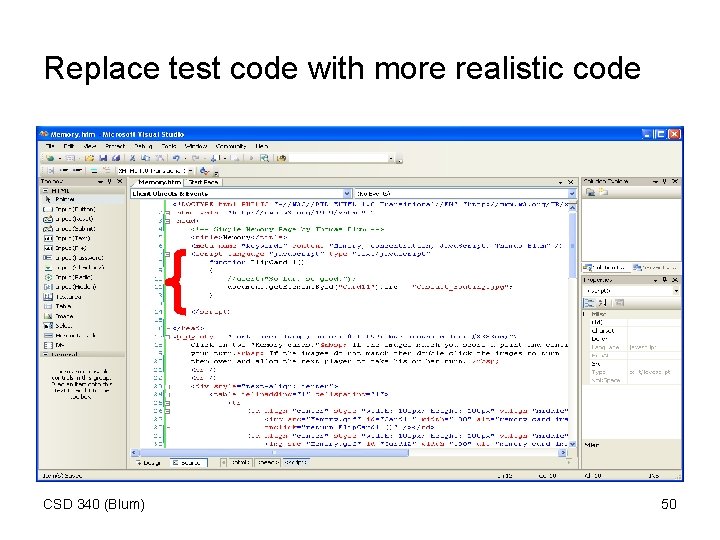Open the Community menu
The width and height of the screenshot is (720, 540).
pos(231,146)
